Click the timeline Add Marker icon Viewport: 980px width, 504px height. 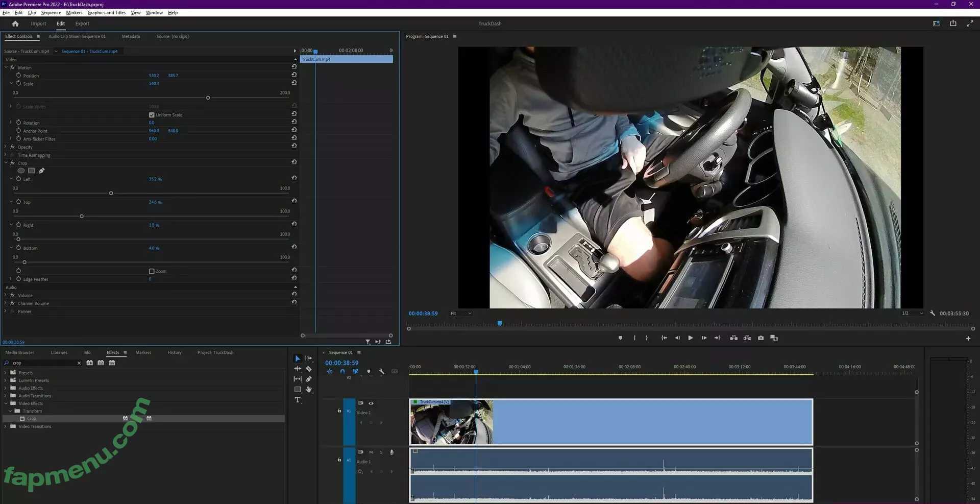point(369,372)
